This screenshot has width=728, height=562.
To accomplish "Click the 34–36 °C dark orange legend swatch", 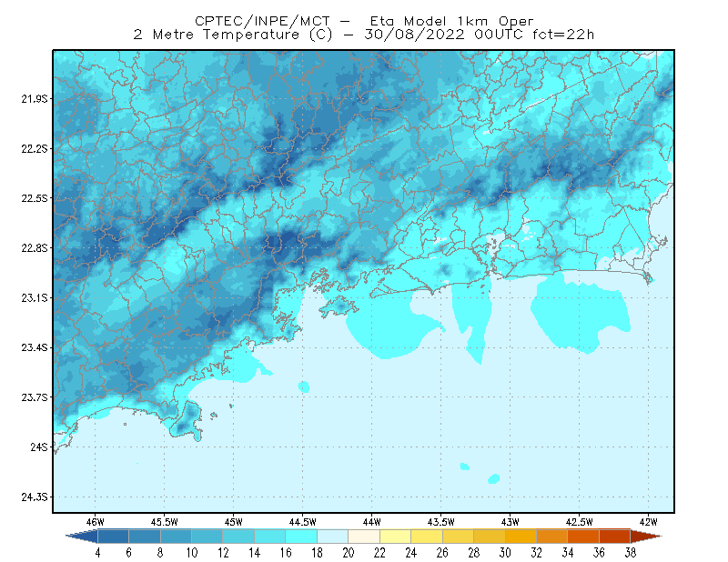I will 583,537.
